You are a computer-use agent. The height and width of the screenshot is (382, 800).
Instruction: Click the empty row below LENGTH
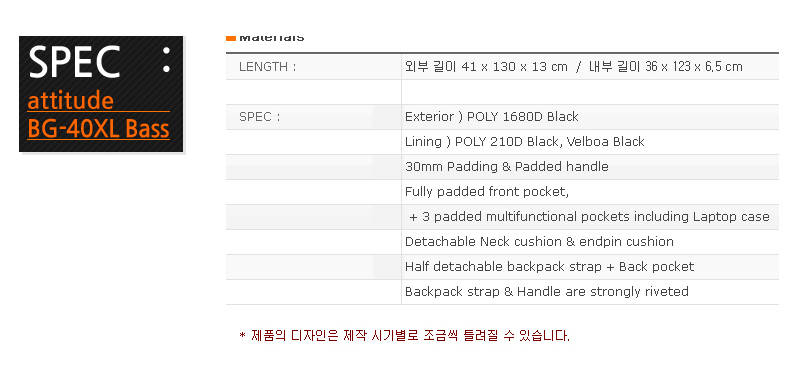click(x=502, y=92)
